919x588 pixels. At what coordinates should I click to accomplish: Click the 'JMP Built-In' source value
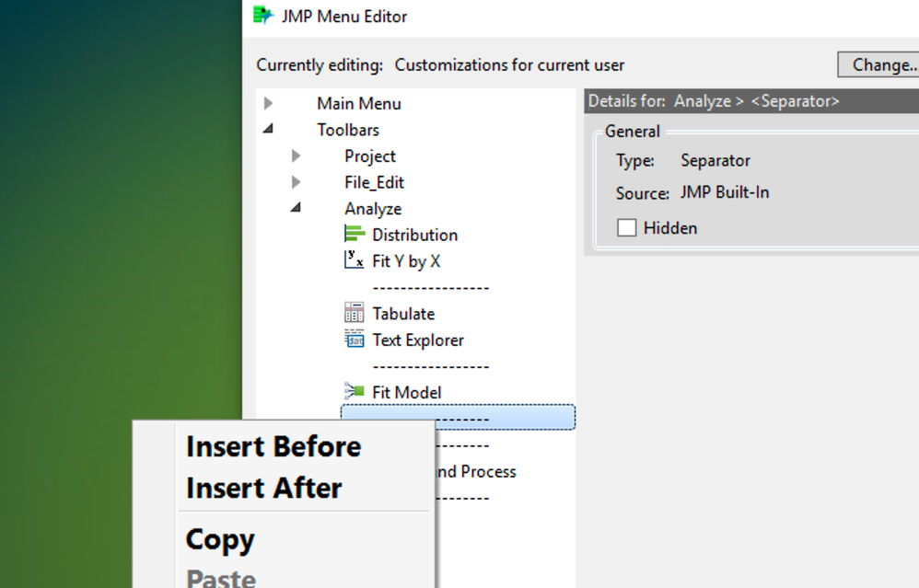pyautogui.click(x=725, y=192)
